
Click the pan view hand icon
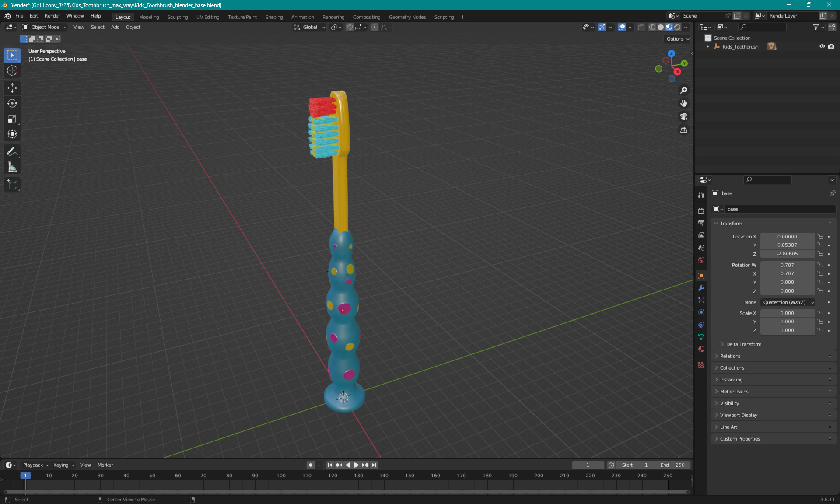pos(684,103)
